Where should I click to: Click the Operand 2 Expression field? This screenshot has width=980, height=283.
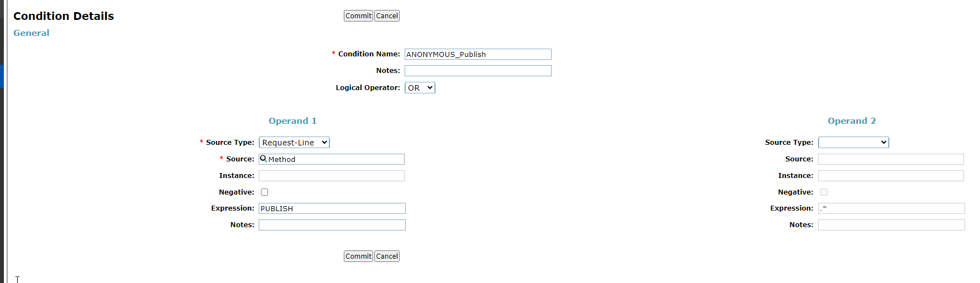click(891, 208)
